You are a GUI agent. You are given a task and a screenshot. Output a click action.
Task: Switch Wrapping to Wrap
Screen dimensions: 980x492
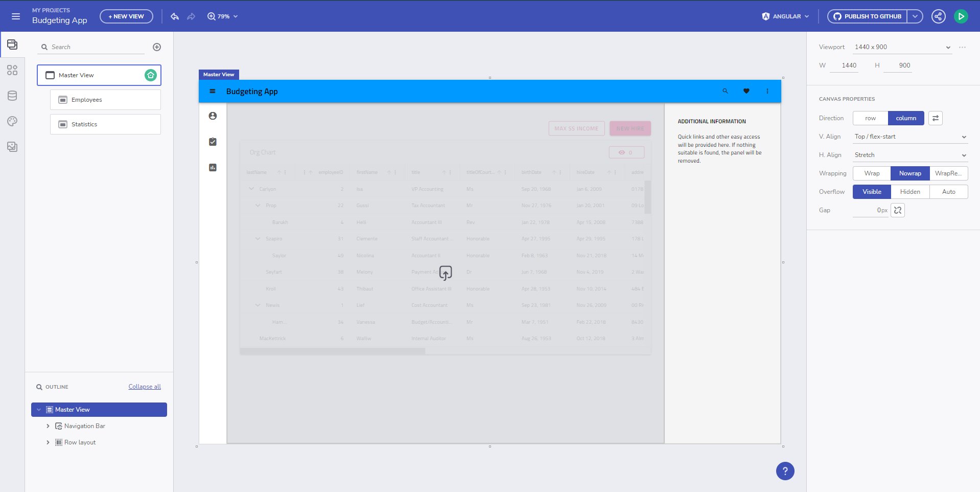871,173
